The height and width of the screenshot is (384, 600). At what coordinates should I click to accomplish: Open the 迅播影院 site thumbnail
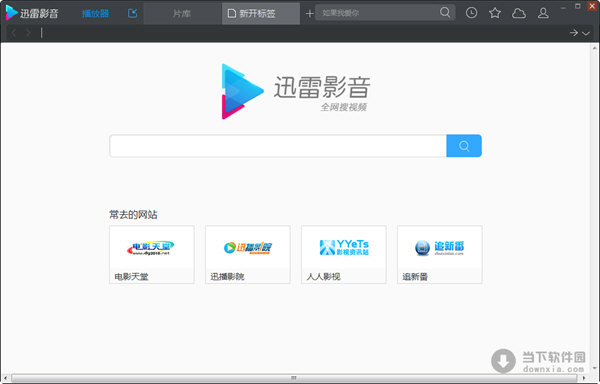click(x=248, y=255)
